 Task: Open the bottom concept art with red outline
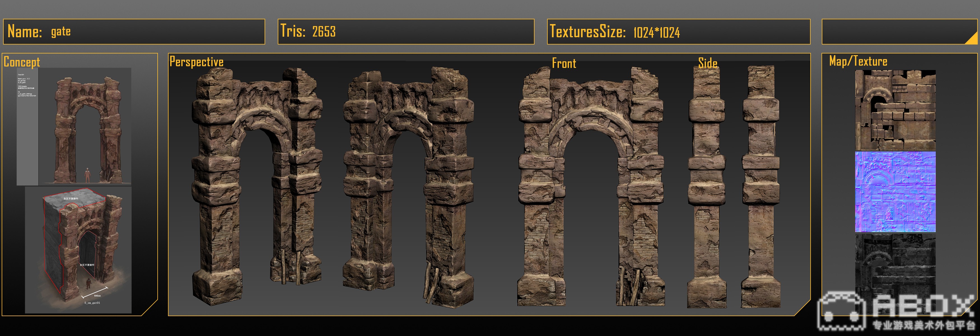click(x=78, y=250)
